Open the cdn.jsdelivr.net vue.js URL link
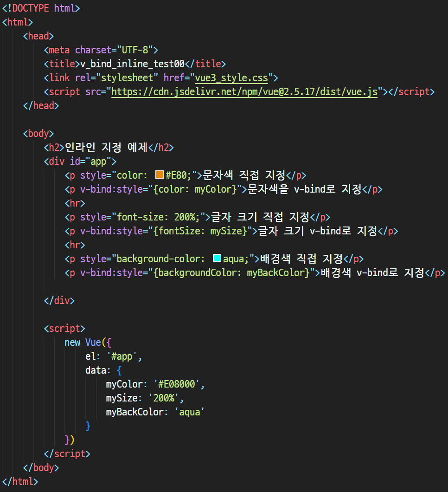Image resolution: width=448 pixels, height=492 pixels. 244,92
